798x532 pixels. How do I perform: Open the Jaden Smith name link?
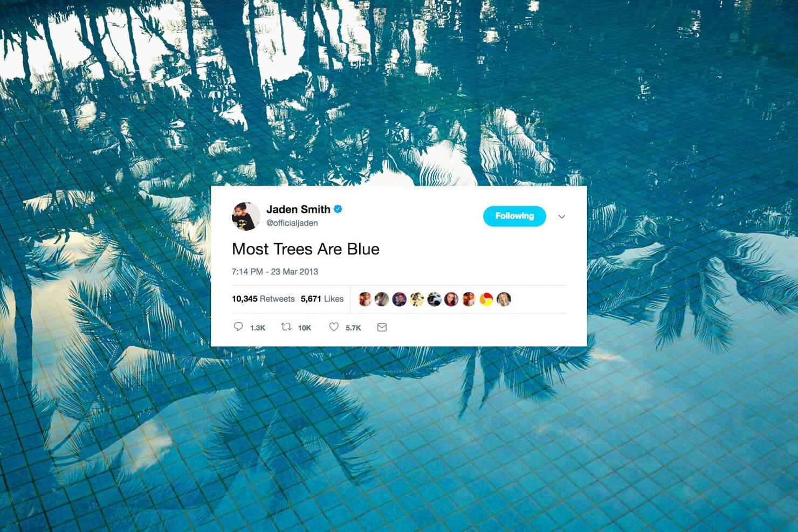[x=298, y=209]
